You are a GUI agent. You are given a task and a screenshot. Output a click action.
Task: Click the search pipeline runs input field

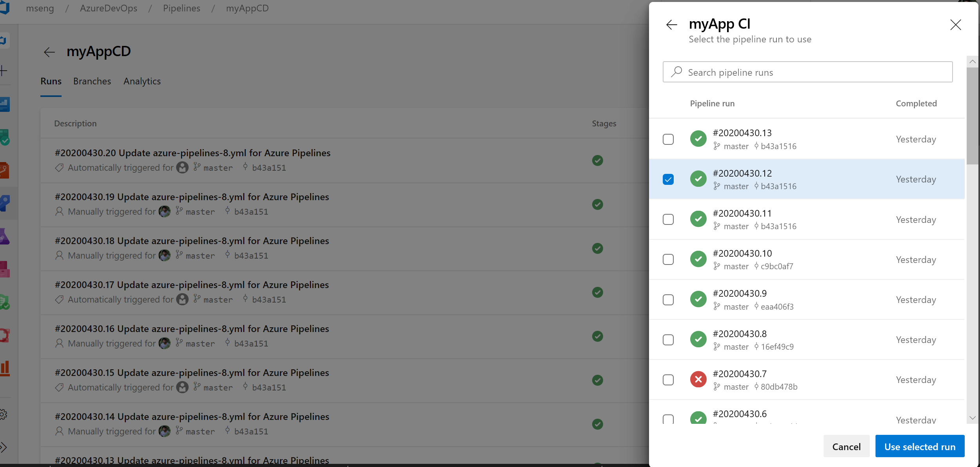[807, 72]
